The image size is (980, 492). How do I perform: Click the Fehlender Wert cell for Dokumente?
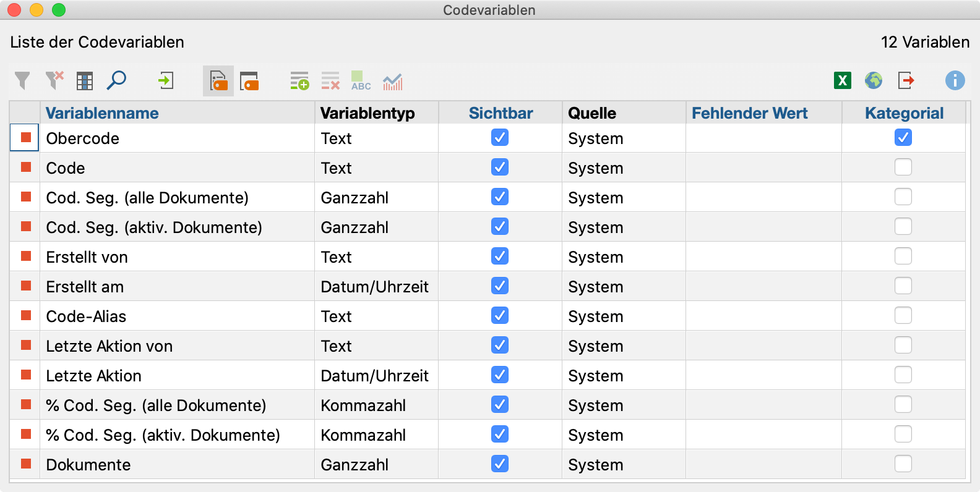(x=763, y=464)
